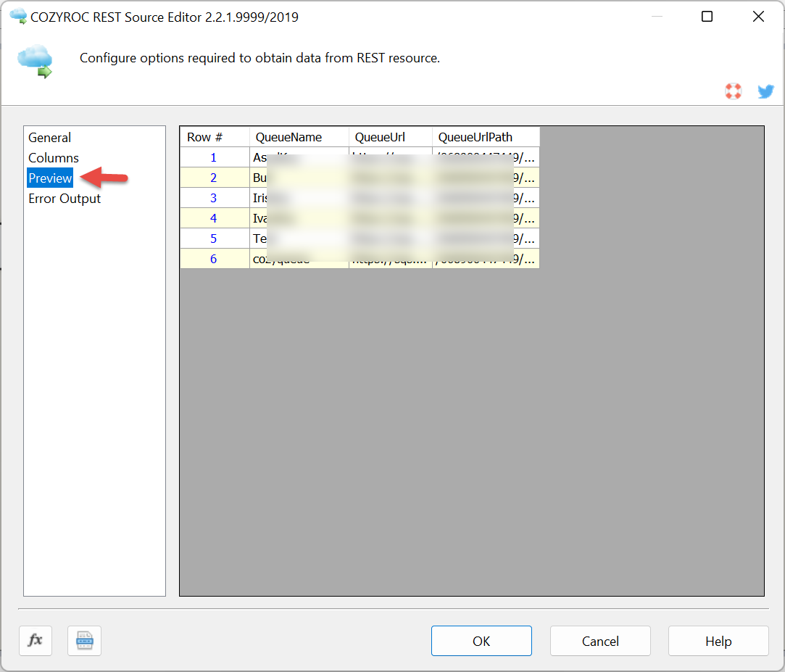
Task: Select the General page
Action: (49, 137)
